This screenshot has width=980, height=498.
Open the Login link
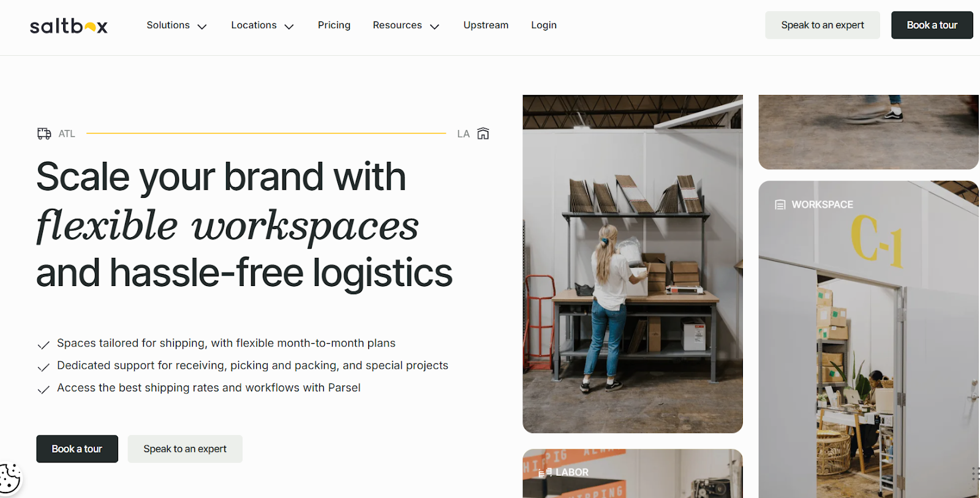pyautogui.click(x=544, y=25)
